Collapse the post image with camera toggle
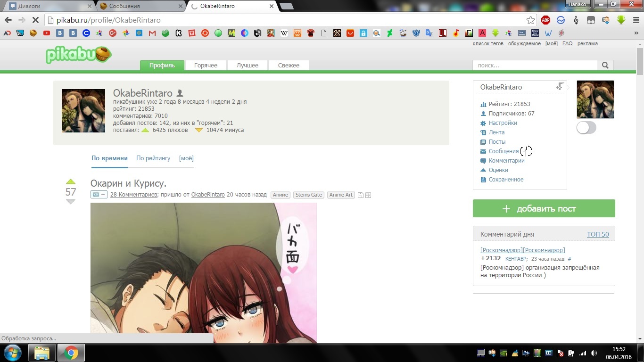 [x=99, y=195]
